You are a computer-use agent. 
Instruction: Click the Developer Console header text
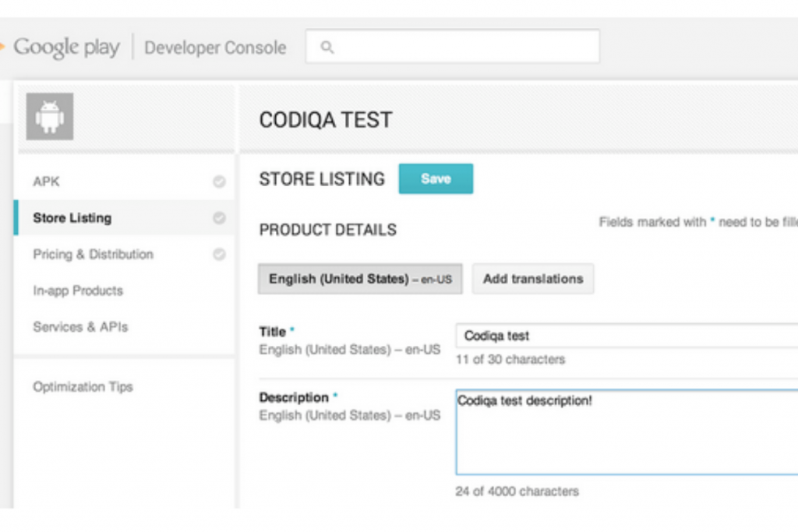(215, 48)
